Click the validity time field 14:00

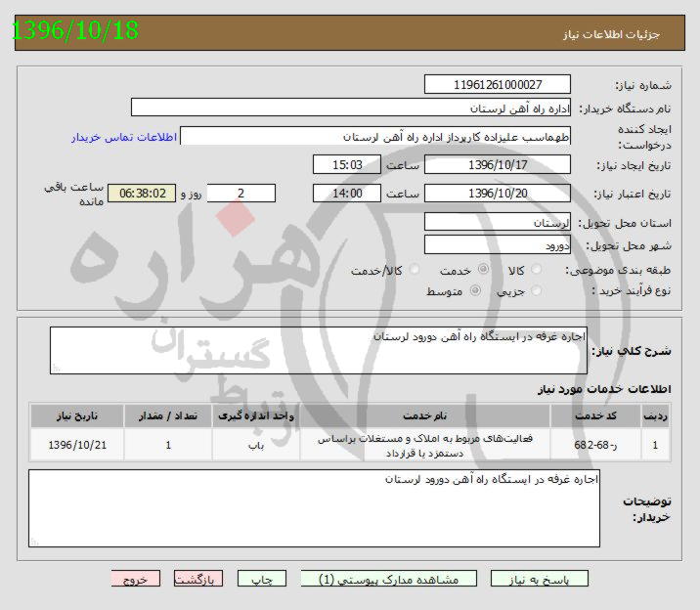click(x=347, y=194)
